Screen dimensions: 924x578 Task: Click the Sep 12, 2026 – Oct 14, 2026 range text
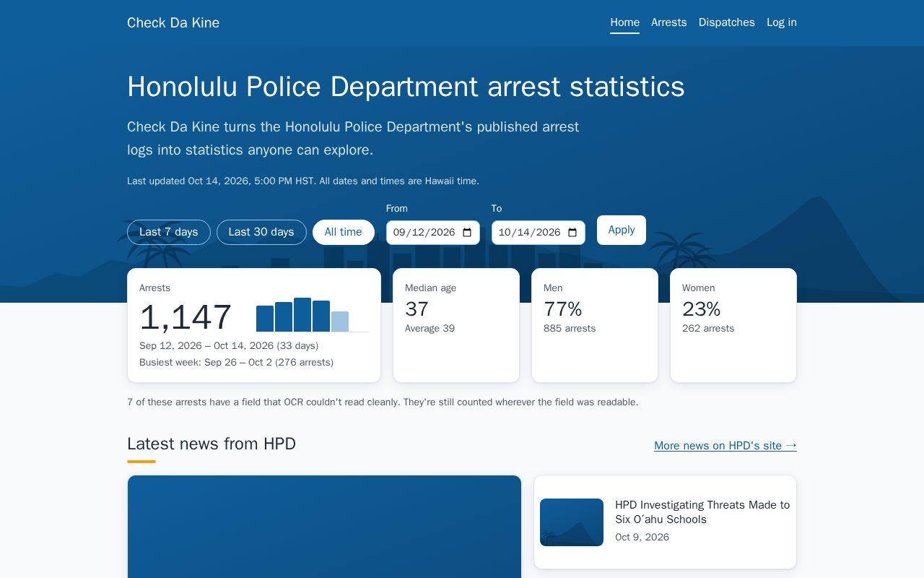pos(229,346)
